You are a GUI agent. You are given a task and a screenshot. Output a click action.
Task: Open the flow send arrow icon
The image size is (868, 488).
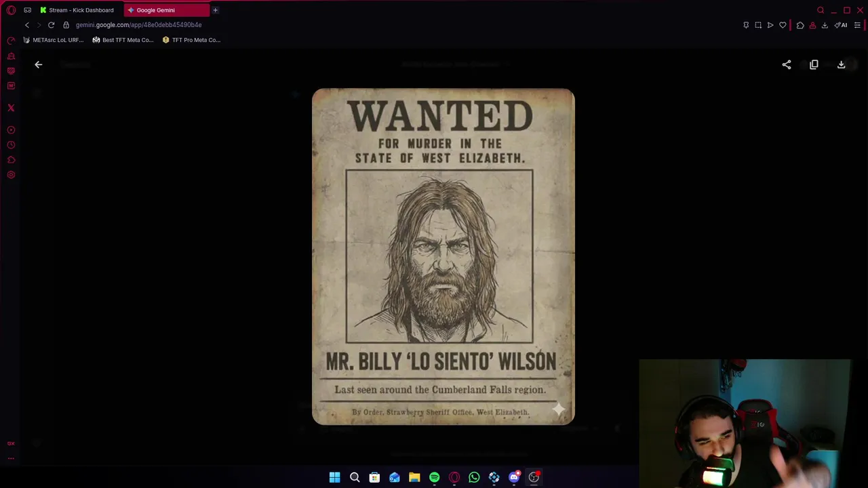tap(770, 25)
